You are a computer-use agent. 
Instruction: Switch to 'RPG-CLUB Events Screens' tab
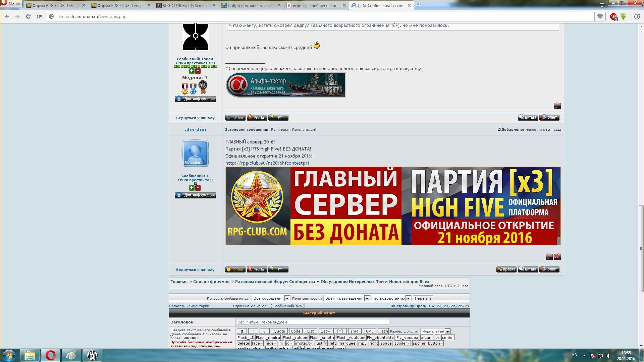(x=185, y=5)
